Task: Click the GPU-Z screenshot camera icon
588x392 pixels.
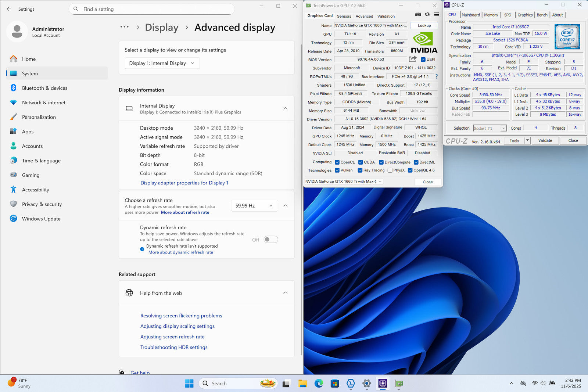Action: [x=418, y=15]
